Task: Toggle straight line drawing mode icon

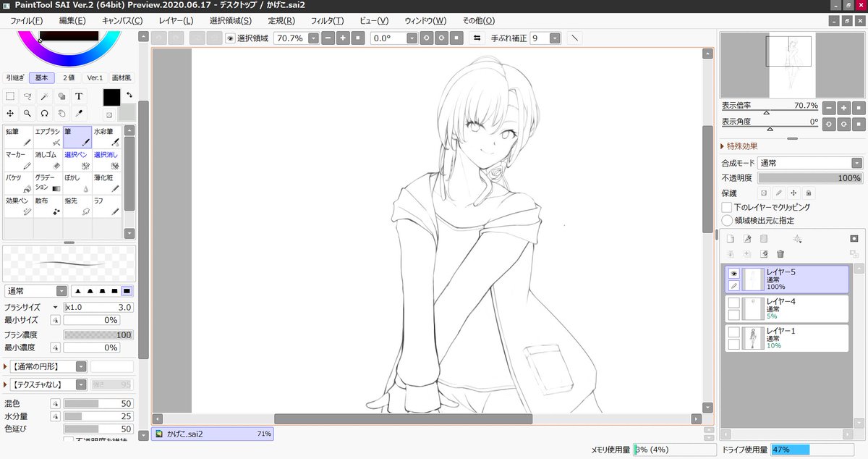Action: click(574, 38)
